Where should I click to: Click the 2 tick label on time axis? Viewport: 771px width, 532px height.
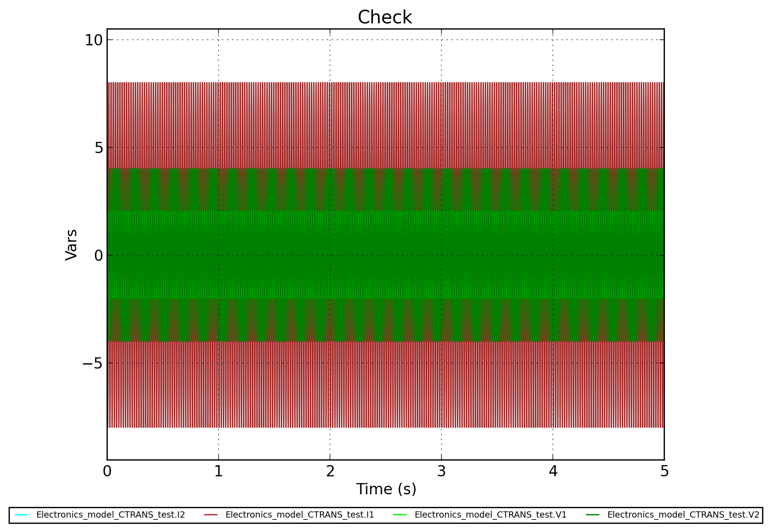(330, 471)
